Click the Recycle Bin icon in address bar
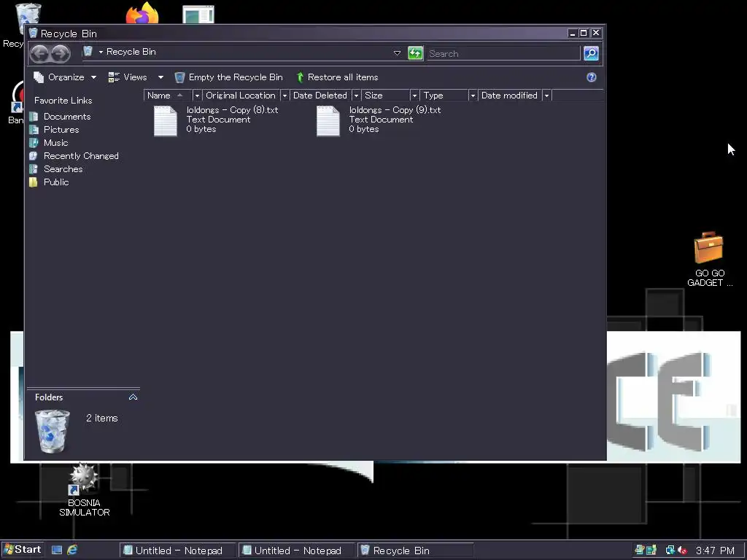This screenshot has width=747, height=560. pyautogui.click(x=88, y=52)
